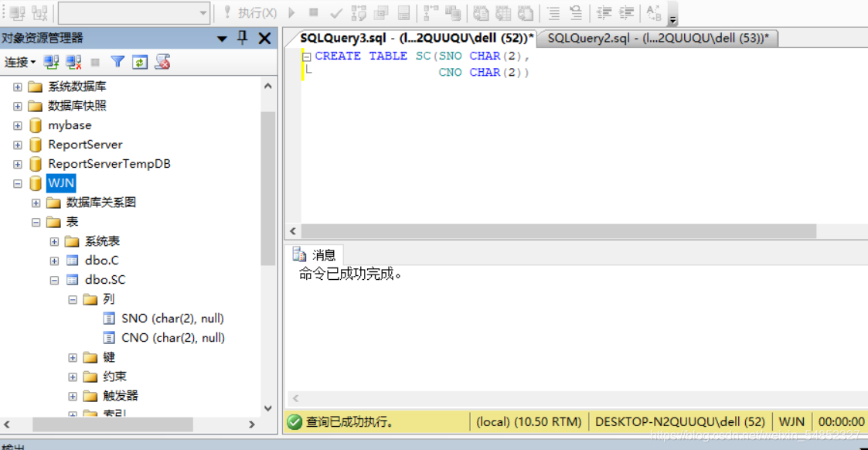Expand the 数据库关系图 folder
Viewport: 868px width, 450px height.
[36, 203]
